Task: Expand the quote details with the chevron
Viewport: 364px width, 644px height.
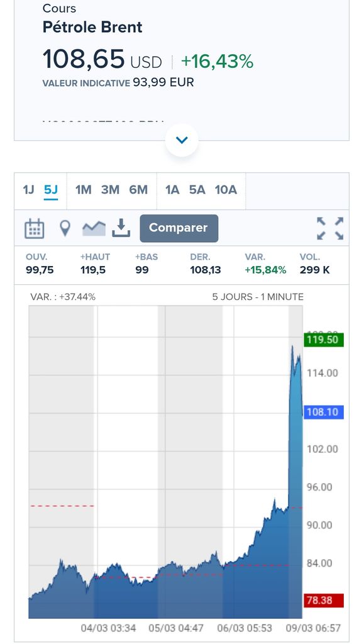Action: (x=182, y=140)
